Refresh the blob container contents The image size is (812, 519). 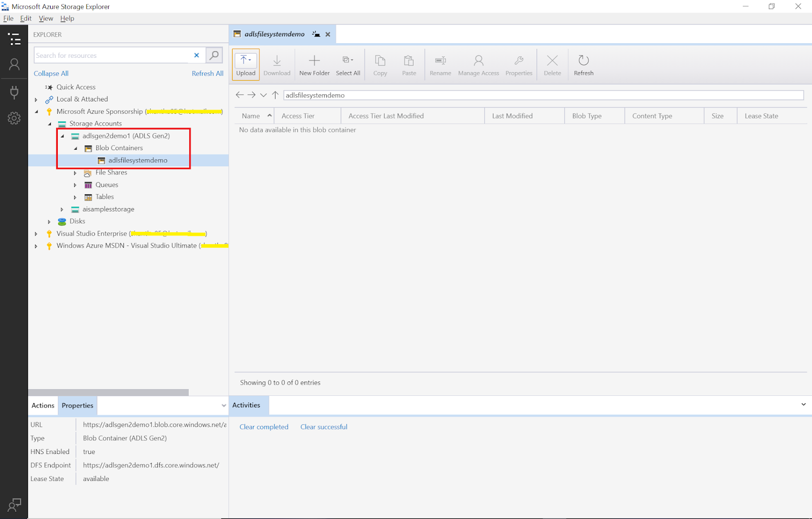click(x=583, y=63)
